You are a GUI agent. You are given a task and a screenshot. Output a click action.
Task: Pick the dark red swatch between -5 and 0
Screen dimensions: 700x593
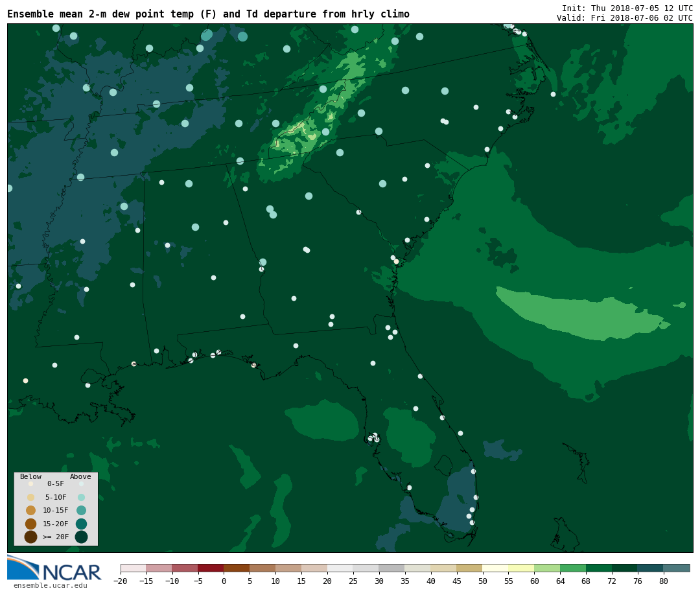(211, 568)
